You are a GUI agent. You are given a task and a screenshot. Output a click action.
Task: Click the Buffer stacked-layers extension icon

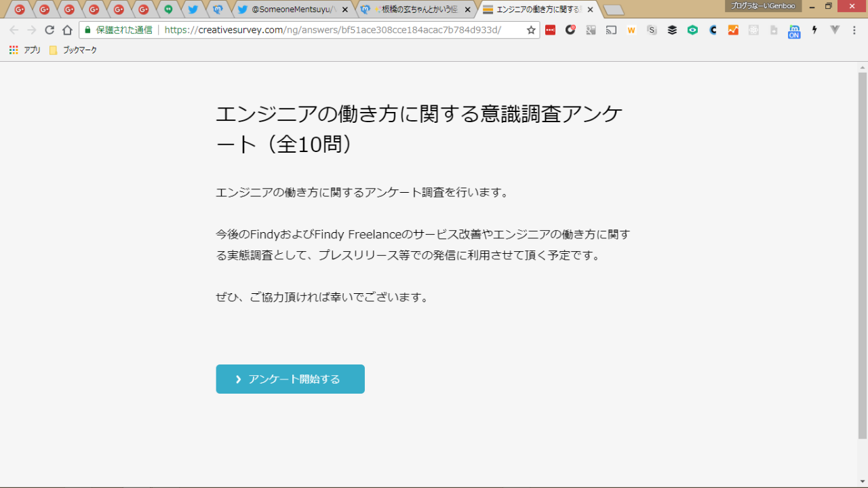(x=672, y=30)
